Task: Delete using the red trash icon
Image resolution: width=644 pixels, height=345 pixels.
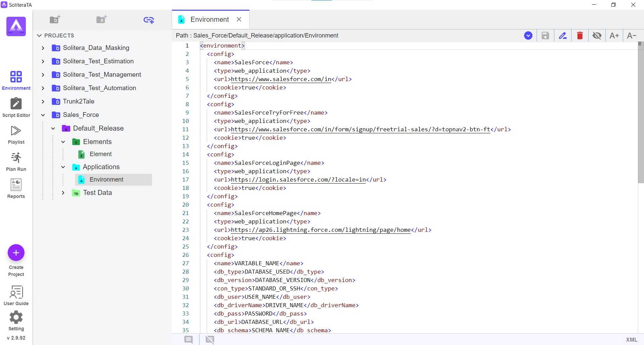Action: tap(580, 36)
